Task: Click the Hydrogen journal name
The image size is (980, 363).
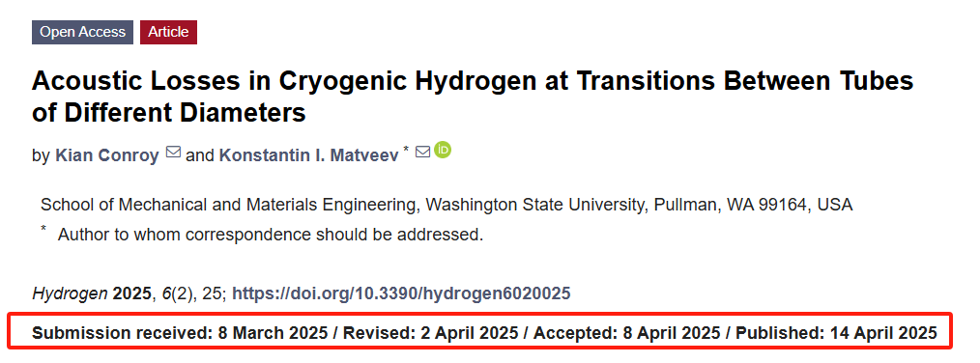Action: 70,293
